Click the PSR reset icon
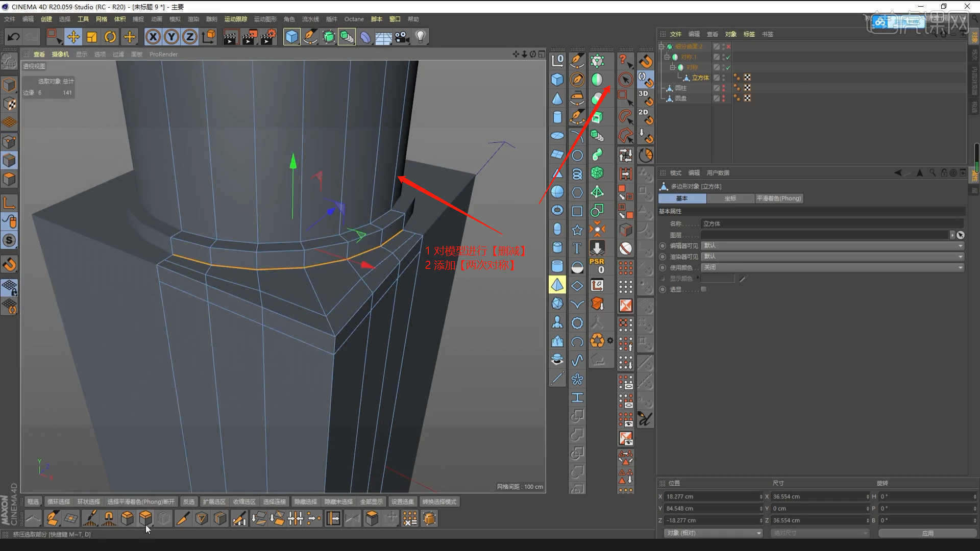The image size is (980, 551). (597, 266)
